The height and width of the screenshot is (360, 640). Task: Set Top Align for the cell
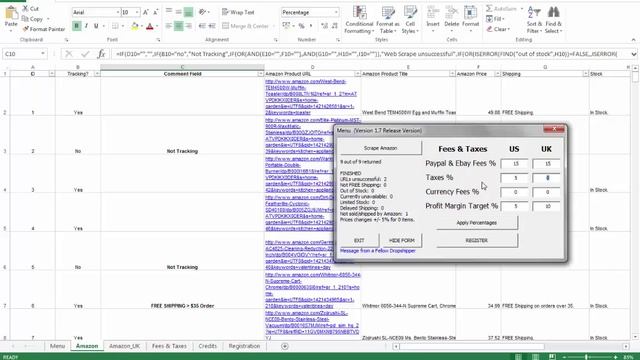pos(169,12)
